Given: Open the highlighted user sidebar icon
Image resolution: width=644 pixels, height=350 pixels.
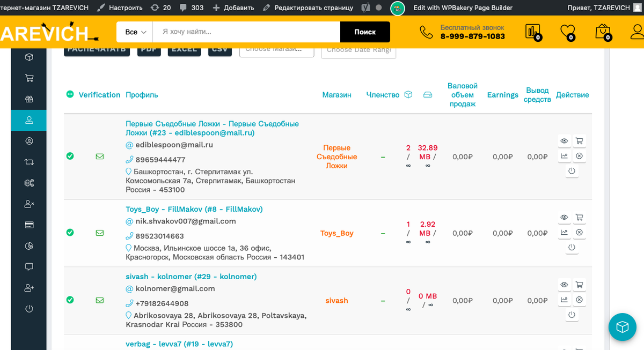Looking at the screenshot, I should pyautogui.click(x=29, y=120).
